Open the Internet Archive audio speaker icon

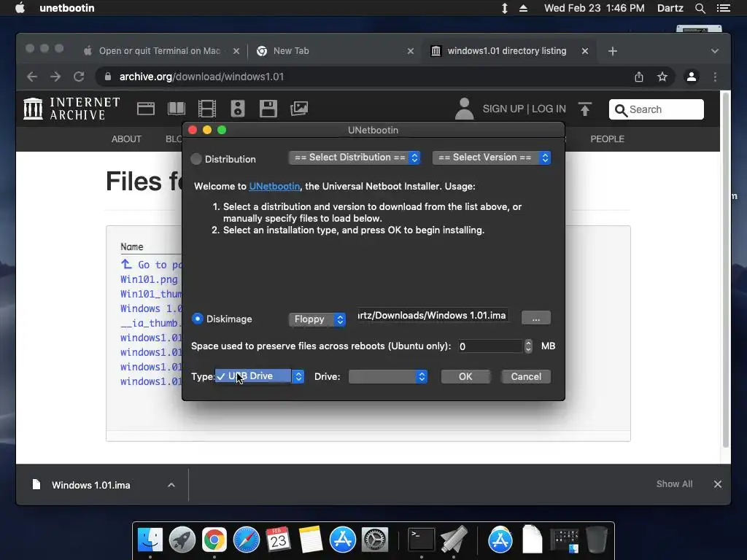(x=237, y=109)
